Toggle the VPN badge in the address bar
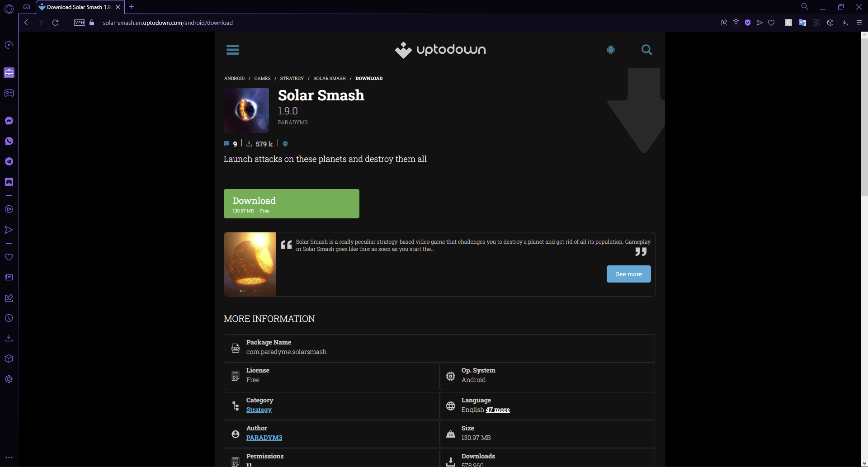The image size is (868, 467). coord(79,22)
